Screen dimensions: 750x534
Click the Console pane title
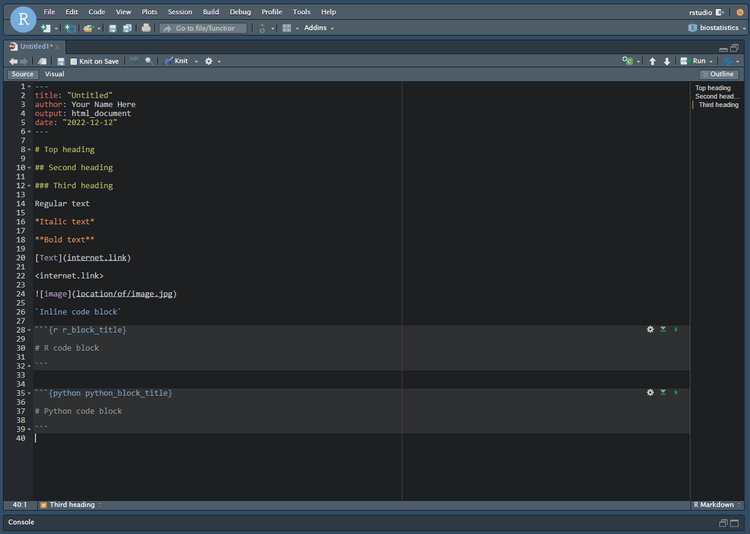coord(21,522)
